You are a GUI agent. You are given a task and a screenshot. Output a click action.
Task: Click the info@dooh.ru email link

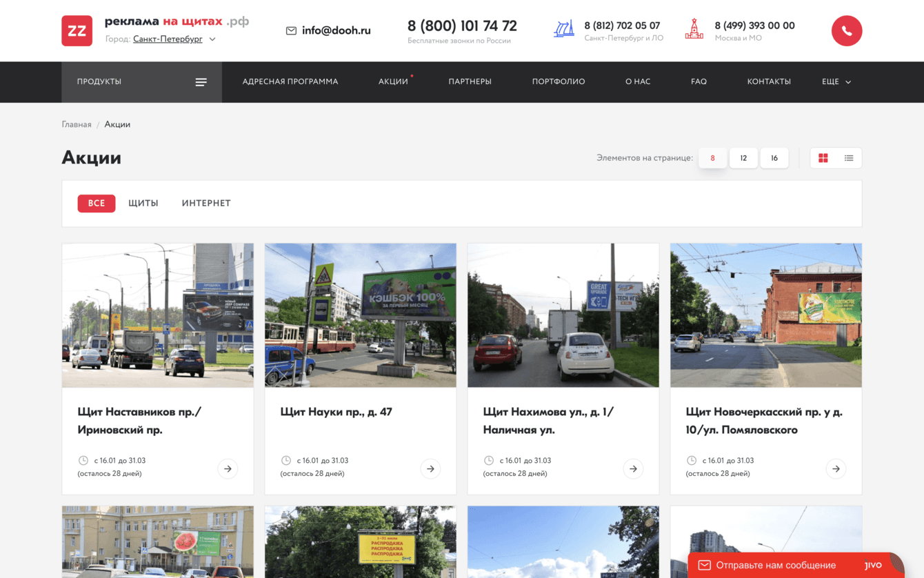pyautogui.click(x=337, y=30)
